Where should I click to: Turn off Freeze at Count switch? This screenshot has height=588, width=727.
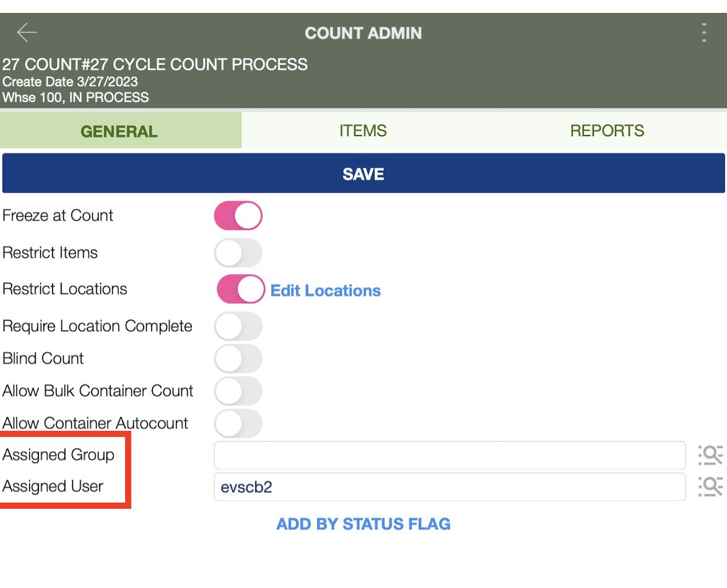coord(238,215)
